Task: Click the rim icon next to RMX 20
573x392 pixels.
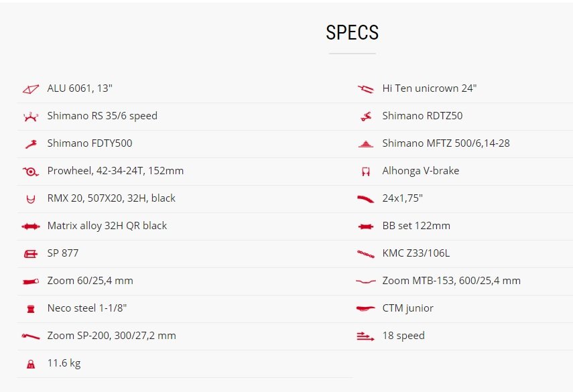Action: pyautogui.click(x=31, y=199)
